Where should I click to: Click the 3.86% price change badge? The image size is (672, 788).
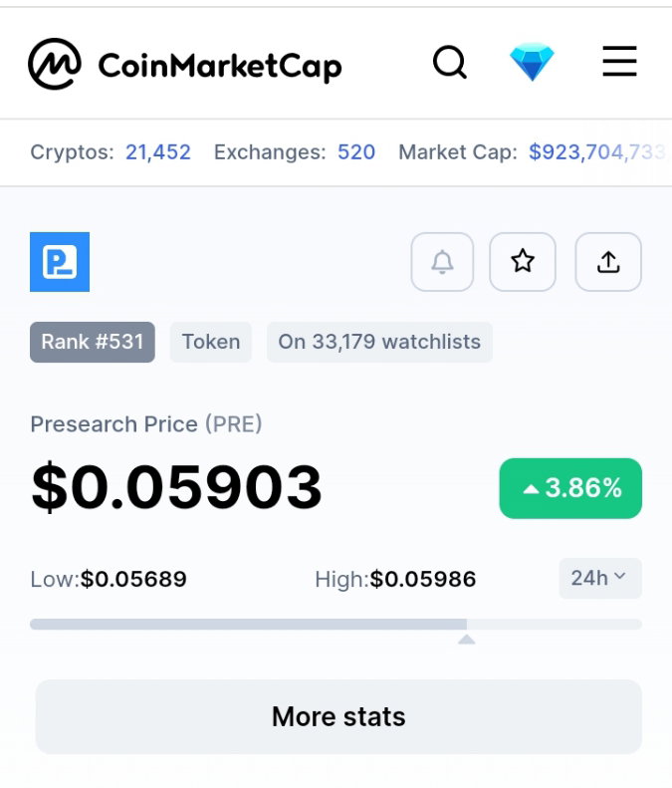[x=570, y=488]
